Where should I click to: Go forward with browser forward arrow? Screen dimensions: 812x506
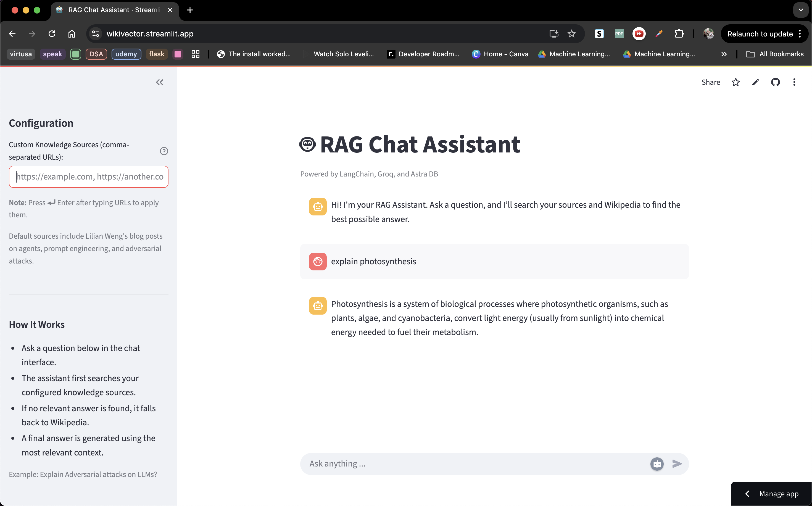point(32,34)
